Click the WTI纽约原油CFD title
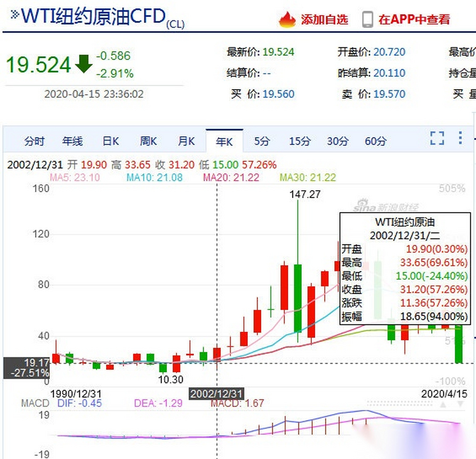Image resolution: width=476 pixels, height=459 pixels. pos(93,16)
